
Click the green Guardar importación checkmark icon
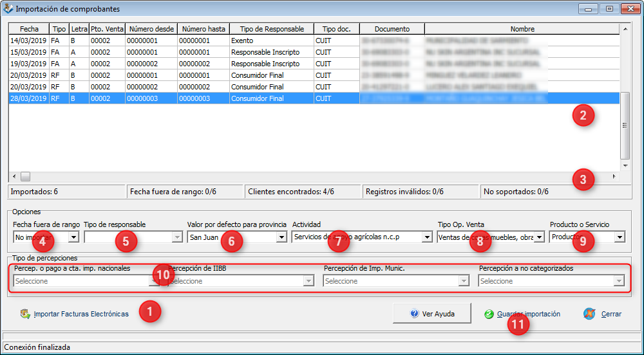(x=489, y=314)
